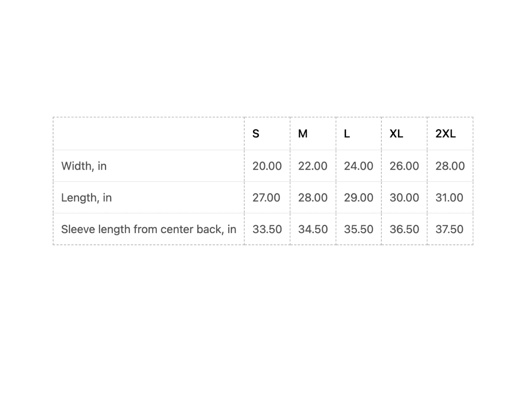Click the 22.00 width cell
This screenshot has width=532, height=394.
(313, 166)
